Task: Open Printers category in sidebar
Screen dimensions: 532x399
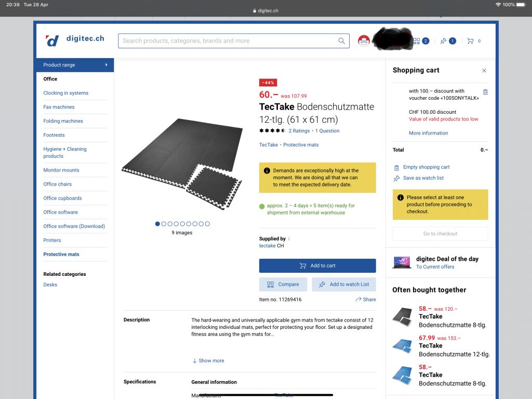Action: 52,240
